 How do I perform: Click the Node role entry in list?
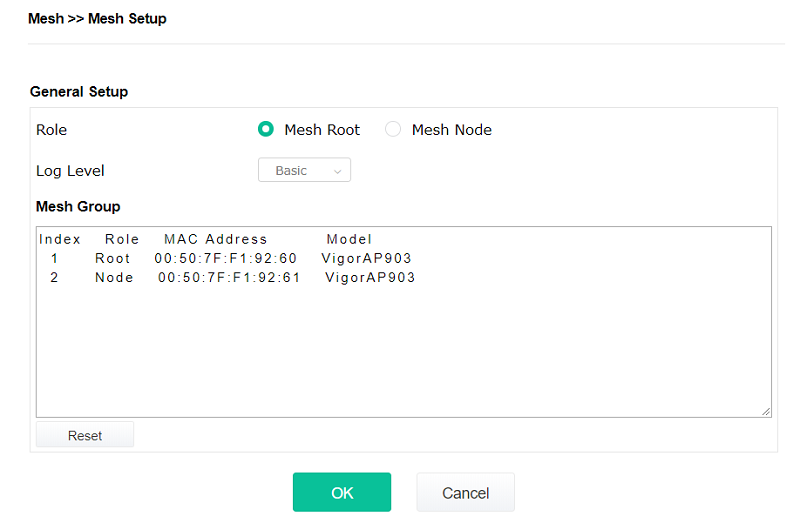click(x=114, y=278)
